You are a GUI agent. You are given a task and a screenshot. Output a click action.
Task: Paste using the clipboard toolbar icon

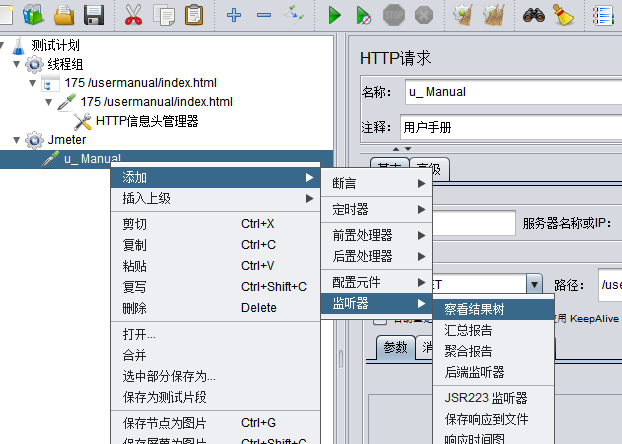[194, 15]
